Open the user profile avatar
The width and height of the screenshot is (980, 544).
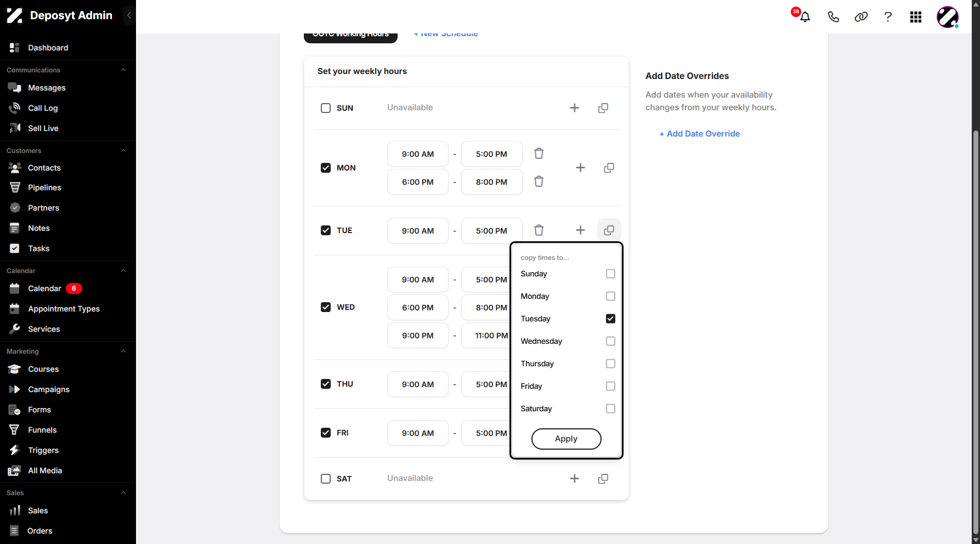point(948,17)
